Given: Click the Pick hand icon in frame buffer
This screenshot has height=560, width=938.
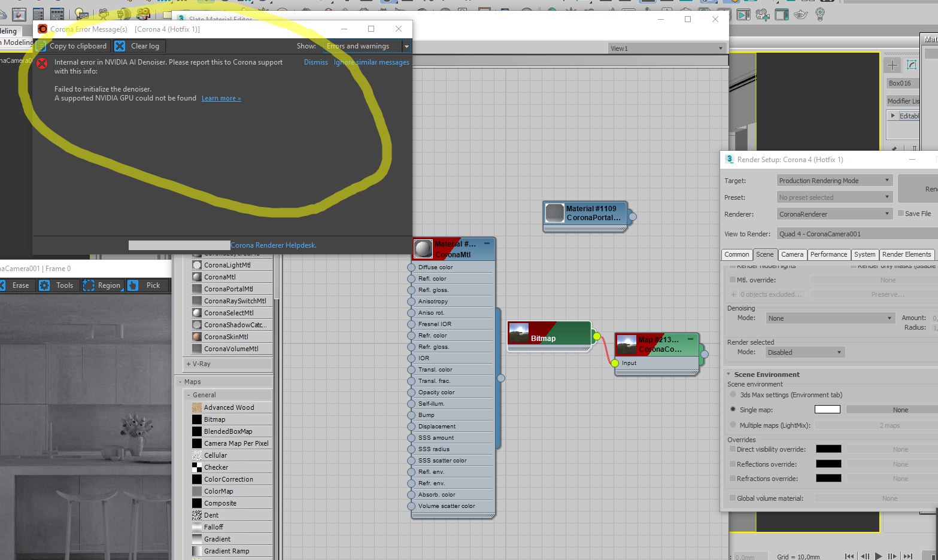Looking at the screenshot, I should [x=133, y=285].
